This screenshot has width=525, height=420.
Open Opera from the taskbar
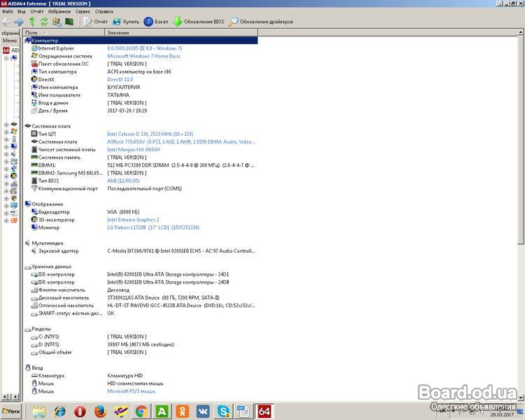coord(79,412)
